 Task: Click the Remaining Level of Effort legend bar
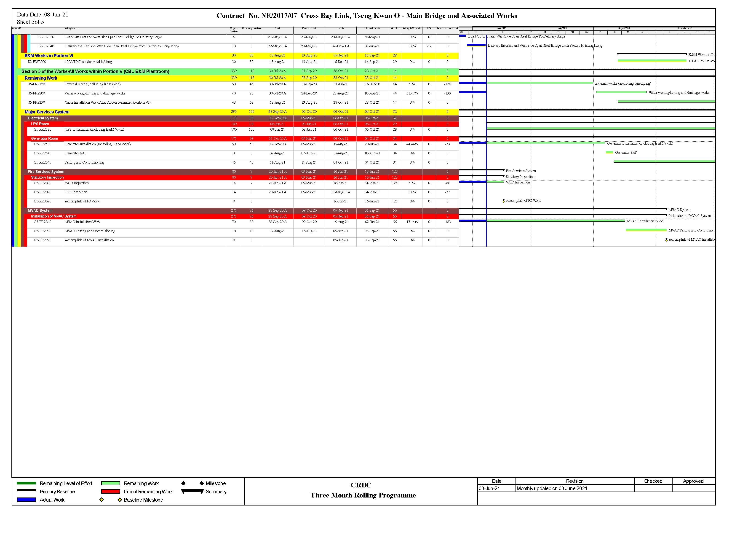click(x=26, y=483)
